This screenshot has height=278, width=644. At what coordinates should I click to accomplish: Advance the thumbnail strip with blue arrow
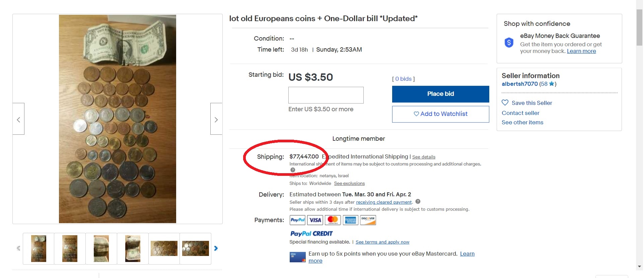(216, 248)
